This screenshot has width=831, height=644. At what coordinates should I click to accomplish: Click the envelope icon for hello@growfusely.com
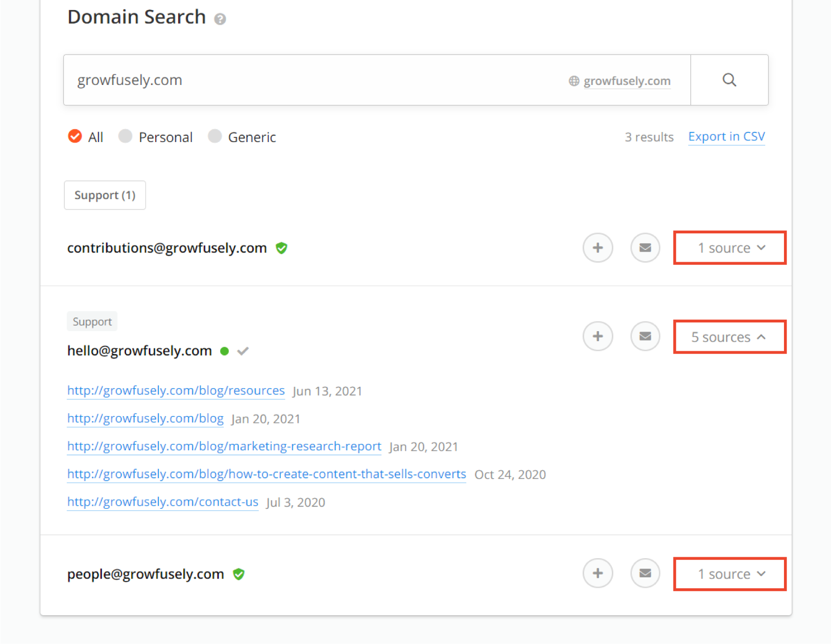pos(645,336)
